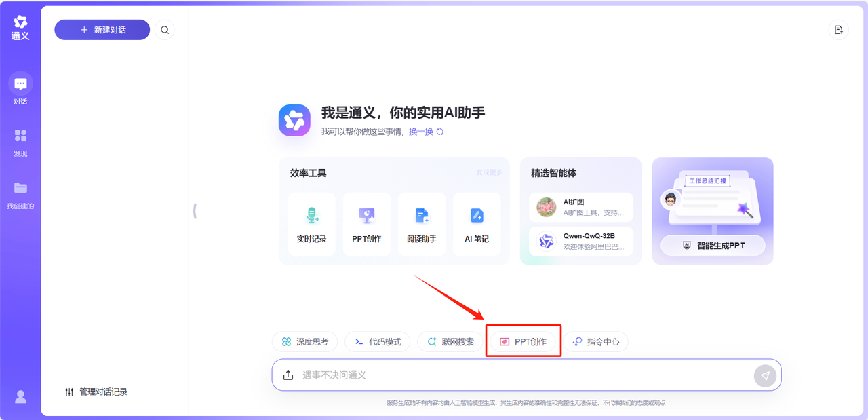Select the AI扩图 agent

click(581, 207)
